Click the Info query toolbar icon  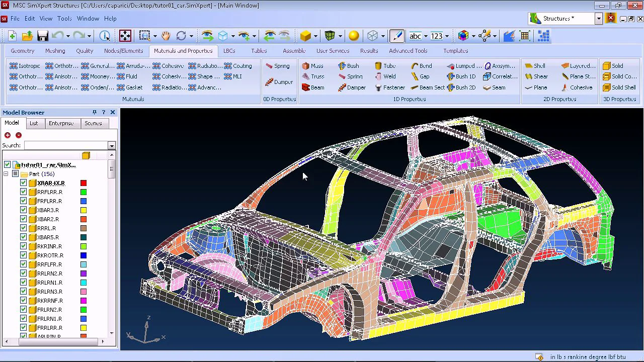click(x=105, y=36)
